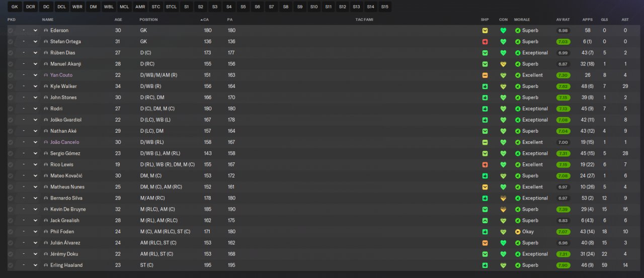Click Kevin De Bruyne's condition heart icon
The image size is (644, 278).
pos(503,209)
